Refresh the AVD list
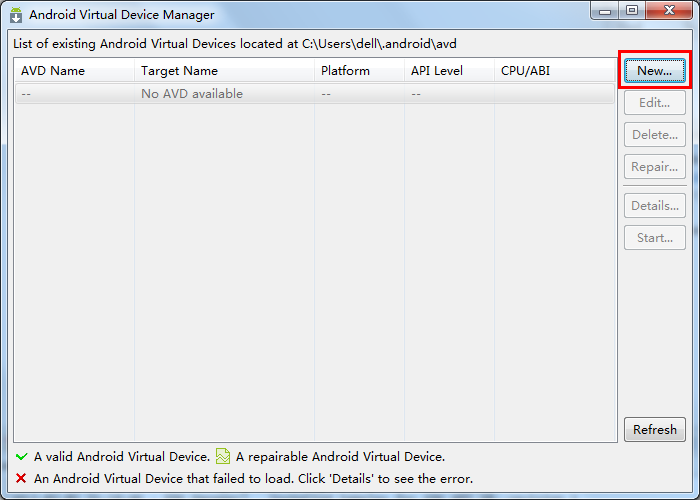This screenshot has width=700, height=500. tap(655, 430)
